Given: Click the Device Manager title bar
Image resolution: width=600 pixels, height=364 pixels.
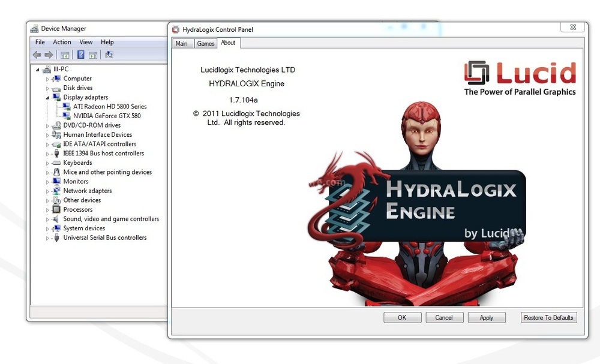Looking at the screenshot, I should pyautogui.click(x=98, y=29).
